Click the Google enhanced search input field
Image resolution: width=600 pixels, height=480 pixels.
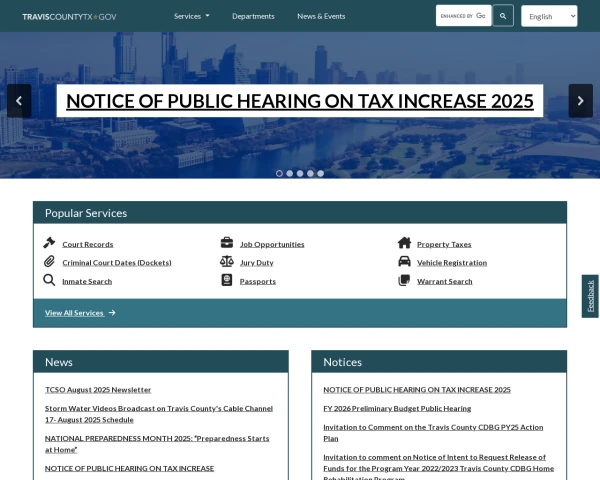click(463, 16)
